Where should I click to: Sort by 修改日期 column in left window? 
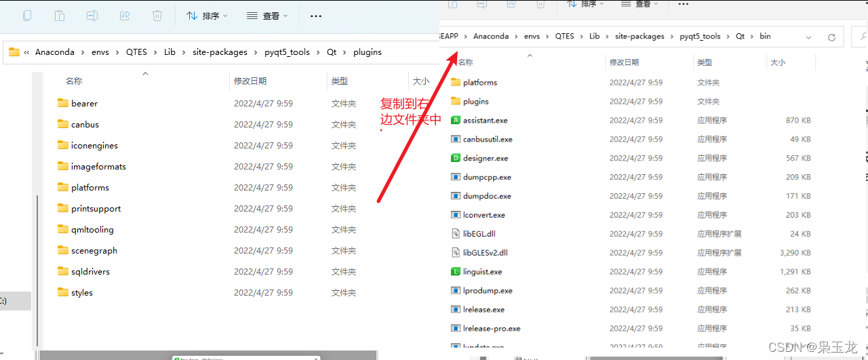click(x=250, y=81)
